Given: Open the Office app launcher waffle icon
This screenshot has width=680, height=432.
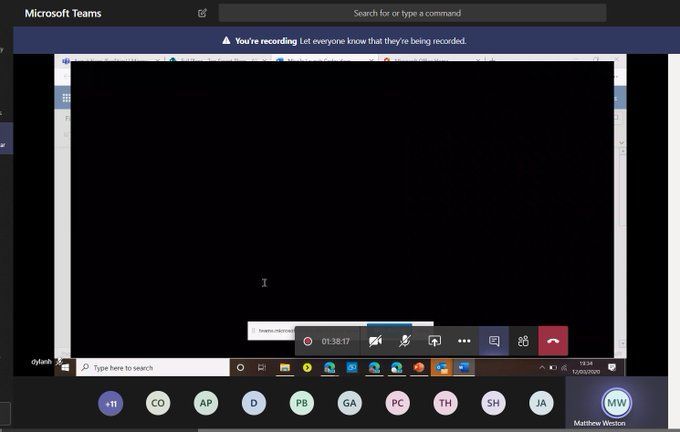Looking at the screenshot, I should [x=66, y=98].
